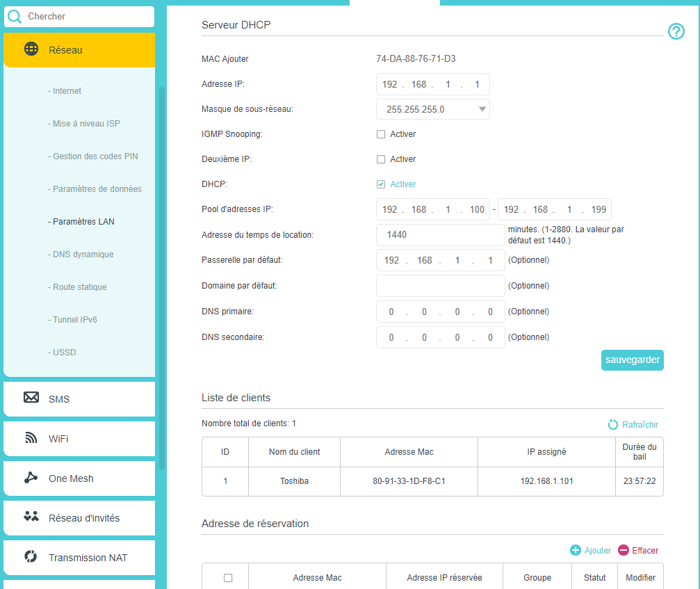Screen dimensions: 700x589
Task: Uncheck the DHCP Activer checkbox
Action: (x=381, y=184)
